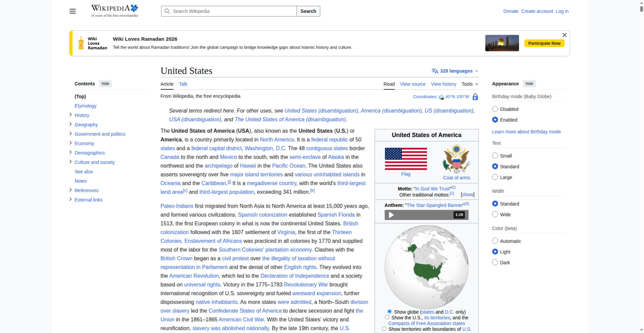644x333 pixels.
Task: Click the United States flag image
Action: coord(406,159)
